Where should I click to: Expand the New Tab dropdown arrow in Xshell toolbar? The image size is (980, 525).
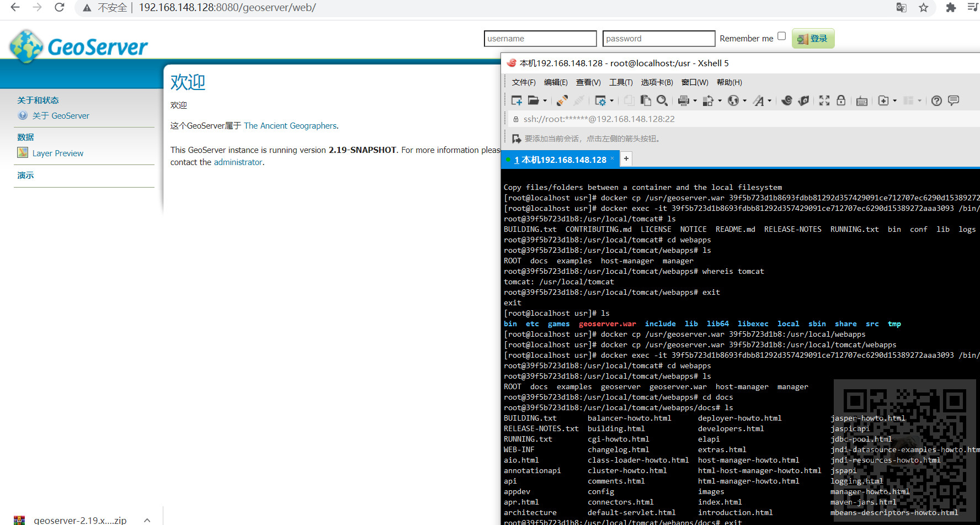click(895, 100)
